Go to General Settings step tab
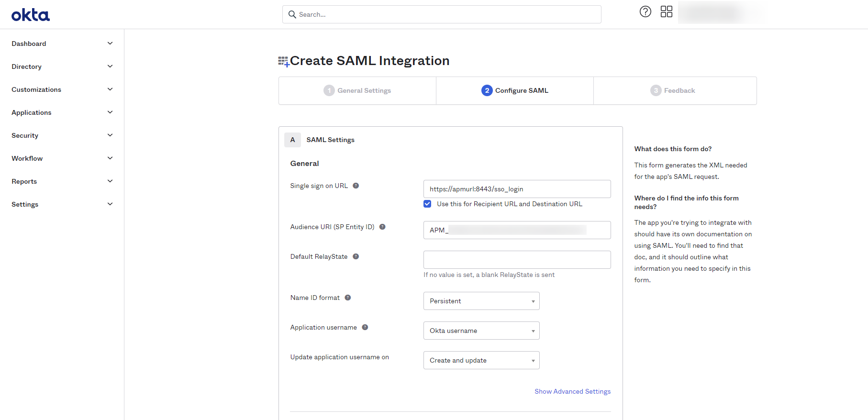Viewport: 868px width, 420px height. click(x=357, y=91)
